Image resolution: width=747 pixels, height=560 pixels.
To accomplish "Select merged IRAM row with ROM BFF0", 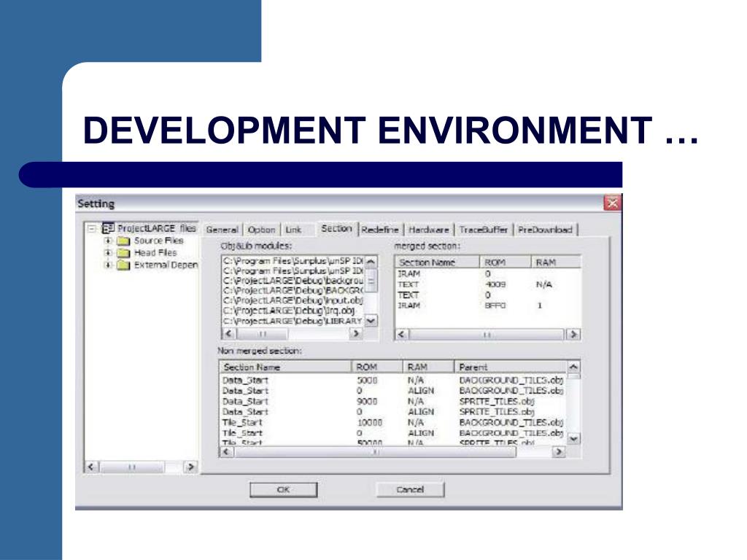I will [488, 306].
